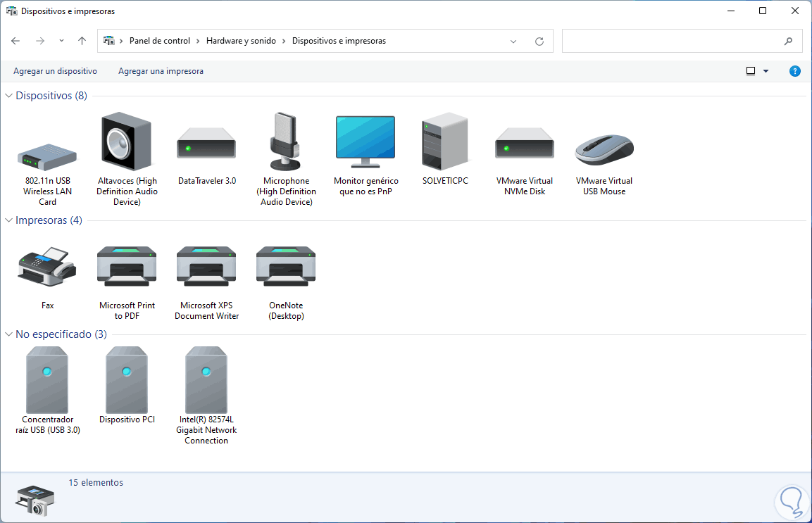Open the recent locations dropdown arrow
Image resolution: width=812 pixels, height=523 pixels.
pyautogui.click(x=61, y=41)
